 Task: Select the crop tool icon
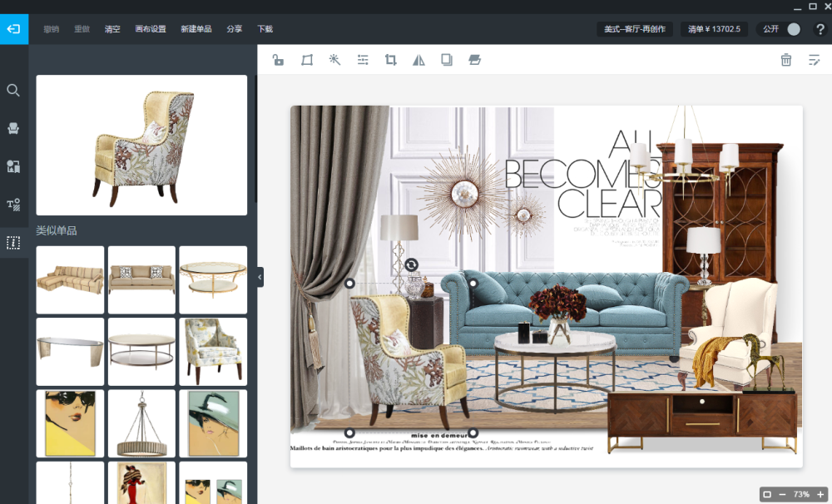click(x=391, y=60)
